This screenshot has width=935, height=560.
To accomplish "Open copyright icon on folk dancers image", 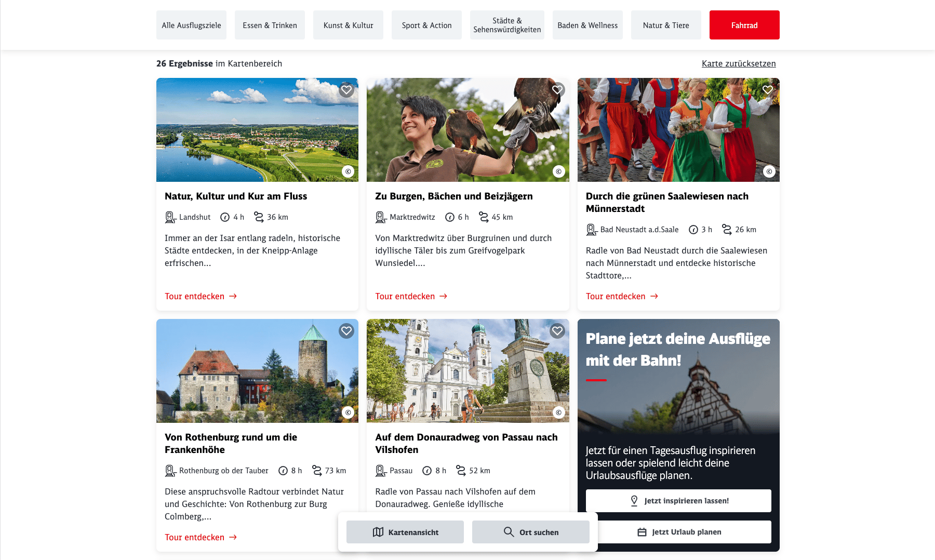I will coord(769,171).
